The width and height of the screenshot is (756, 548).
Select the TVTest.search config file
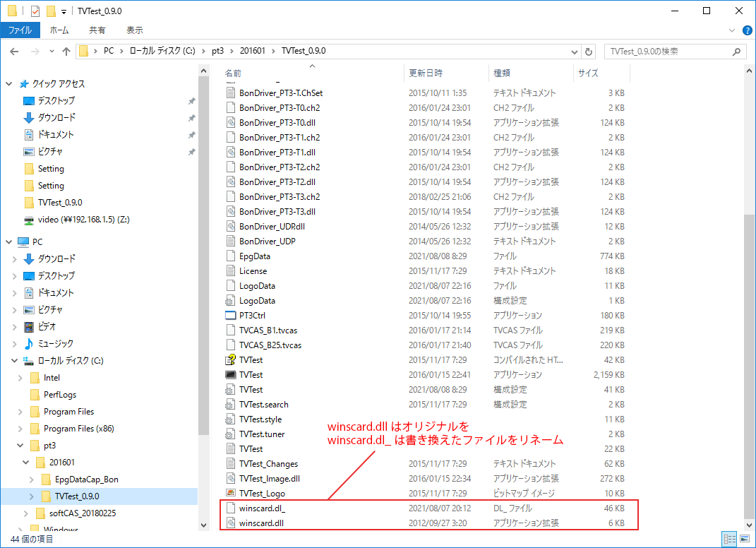[x=425, y=405]
